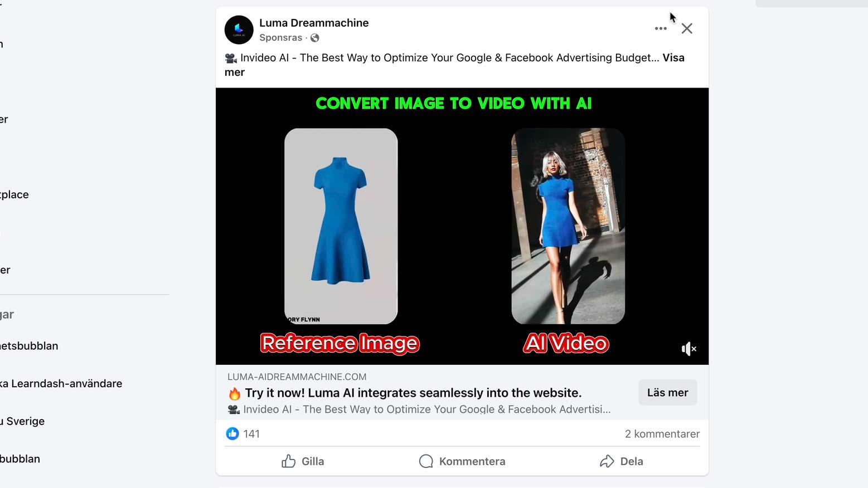868x488 pixels.
Task: Click the Luma AI profile picture
Action: (239, 30)
